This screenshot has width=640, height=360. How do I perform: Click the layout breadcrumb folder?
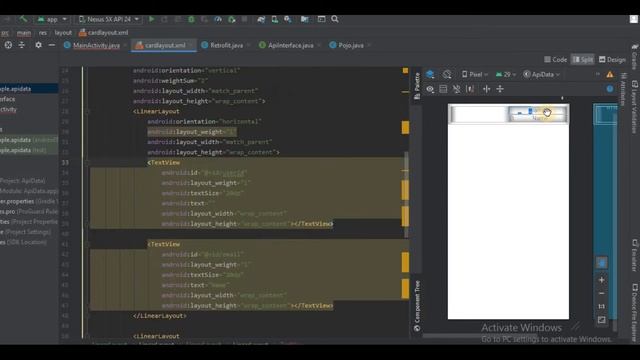[x=63, y=33]
